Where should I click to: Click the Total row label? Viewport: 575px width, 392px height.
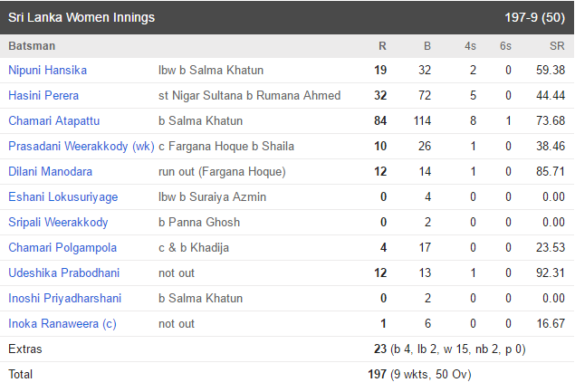click(x=20, y=374)
